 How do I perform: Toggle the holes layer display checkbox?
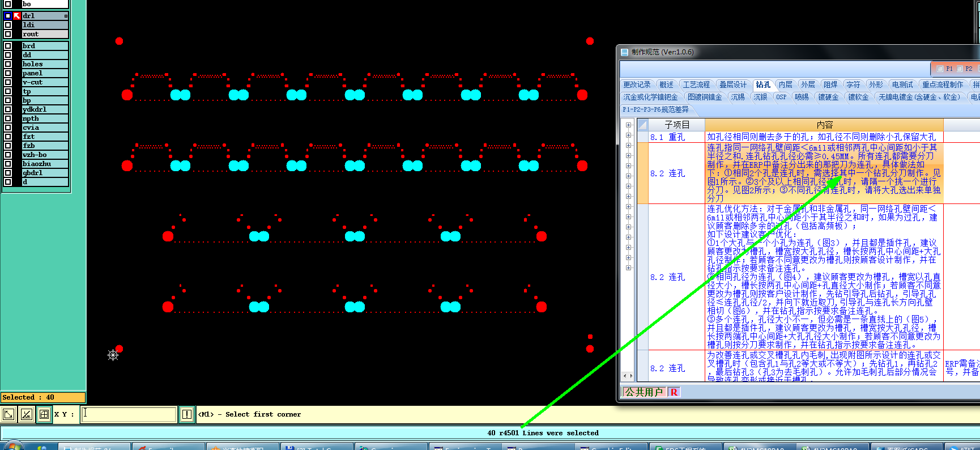tap(8, 64)
